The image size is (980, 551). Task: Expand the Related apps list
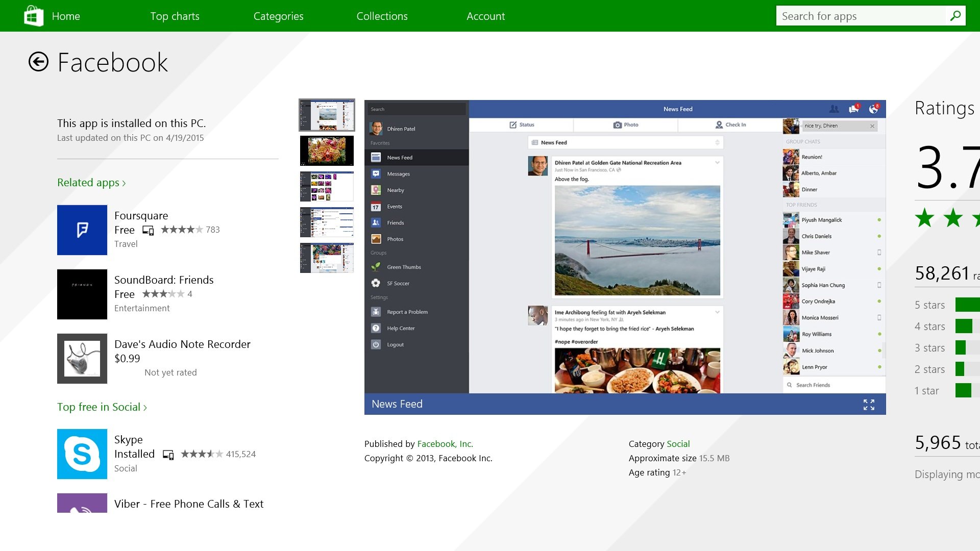click(91, 183)
